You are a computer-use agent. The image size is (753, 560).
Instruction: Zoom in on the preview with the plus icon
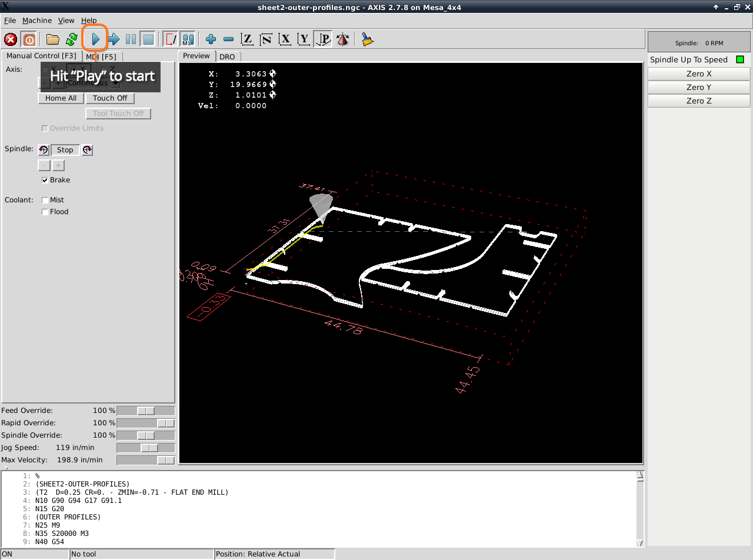(211, 39)
